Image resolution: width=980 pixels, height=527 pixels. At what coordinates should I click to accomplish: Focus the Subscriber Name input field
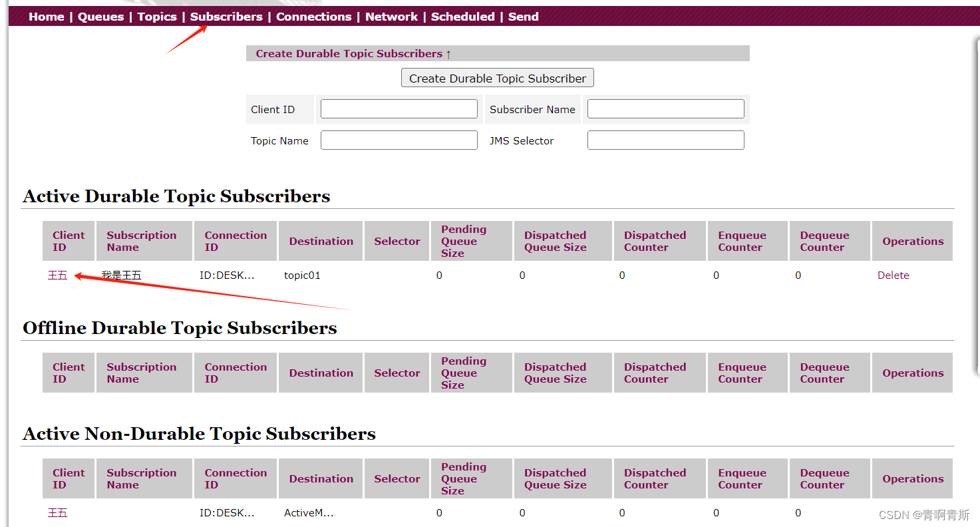tap(665, 109)
